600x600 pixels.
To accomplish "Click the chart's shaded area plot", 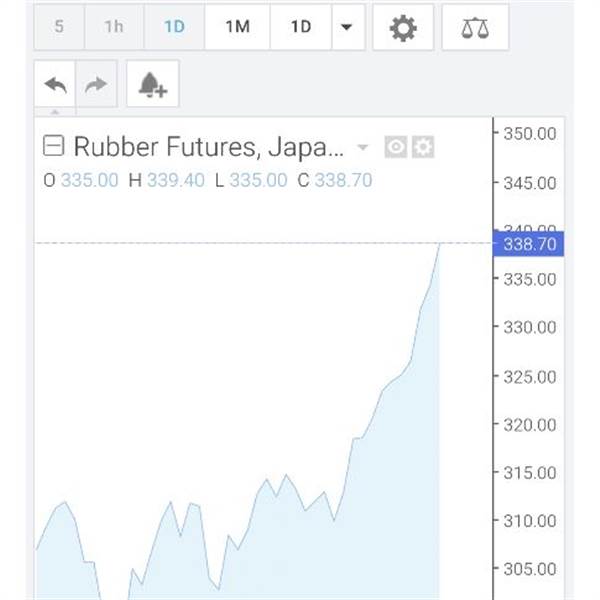I will click(x=300, y=540).
